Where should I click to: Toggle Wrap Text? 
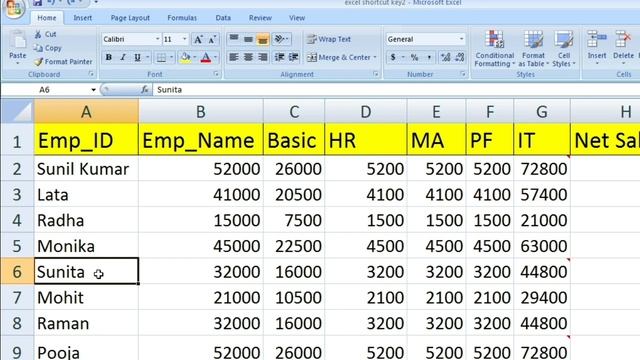pyautogui.click(x=329, y=39)
